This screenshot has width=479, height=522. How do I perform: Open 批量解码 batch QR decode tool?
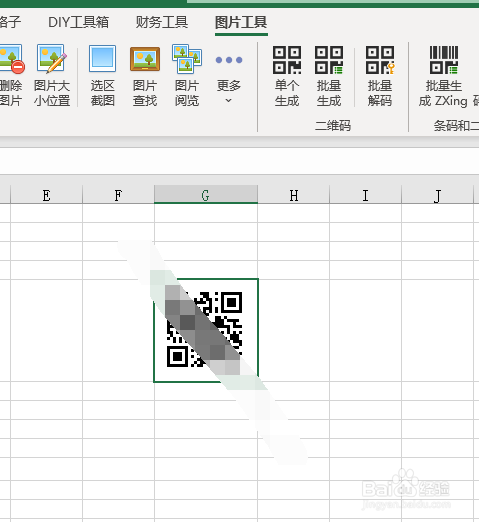click(380, 75)
